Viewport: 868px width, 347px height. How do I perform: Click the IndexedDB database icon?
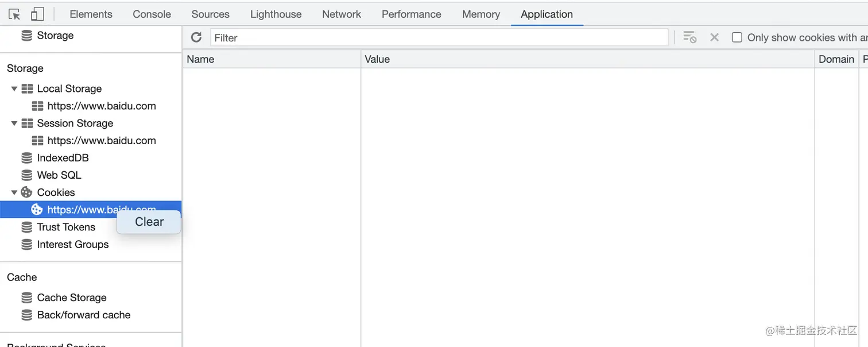coord(27,158)
